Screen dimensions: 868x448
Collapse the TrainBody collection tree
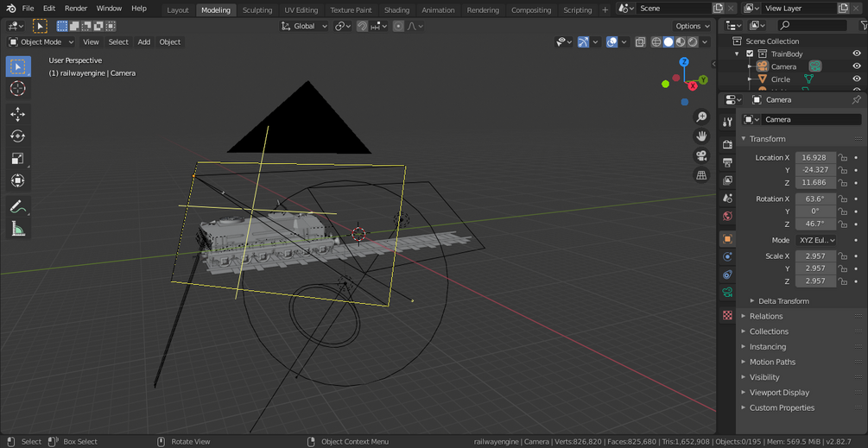click(738, 54)
